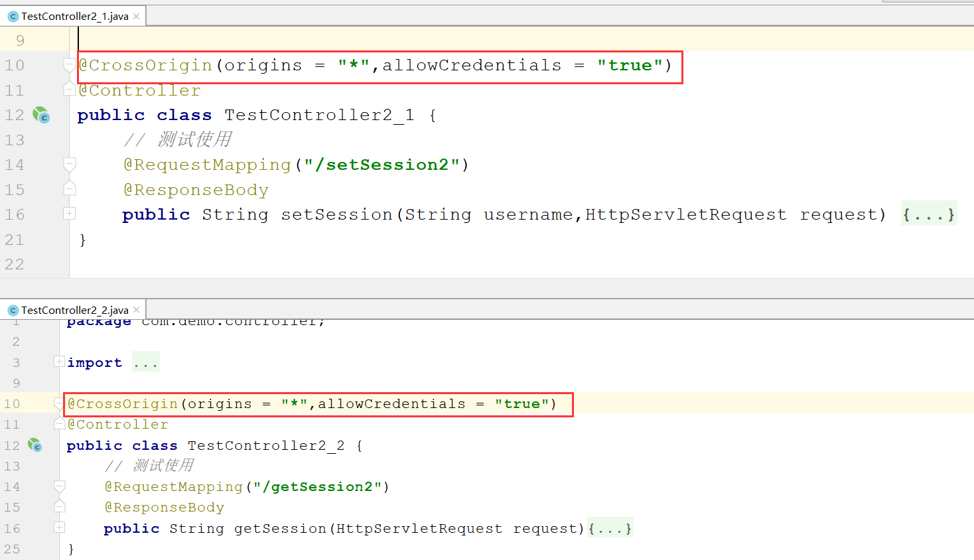Image resolution: width=974 pixels, height=560 pixels.
Task: Toggle the fold marker beside @ResponseBody in TestController2_1
Action: tap(69, 189)
